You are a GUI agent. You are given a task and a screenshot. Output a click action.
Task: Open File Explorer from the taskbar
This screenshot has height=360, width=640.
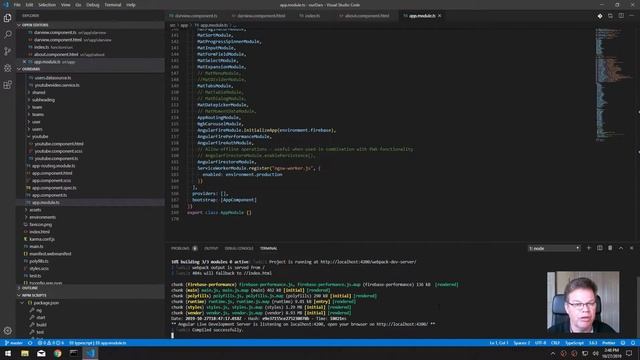point(25,353)
